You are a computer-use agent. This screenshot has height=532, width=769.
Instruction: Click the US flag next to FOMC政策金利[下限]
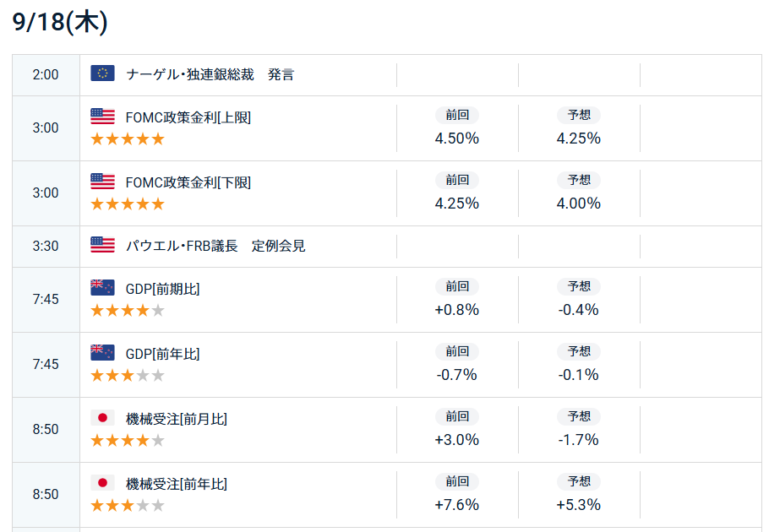pyautogui.click(x=102, y=182)
